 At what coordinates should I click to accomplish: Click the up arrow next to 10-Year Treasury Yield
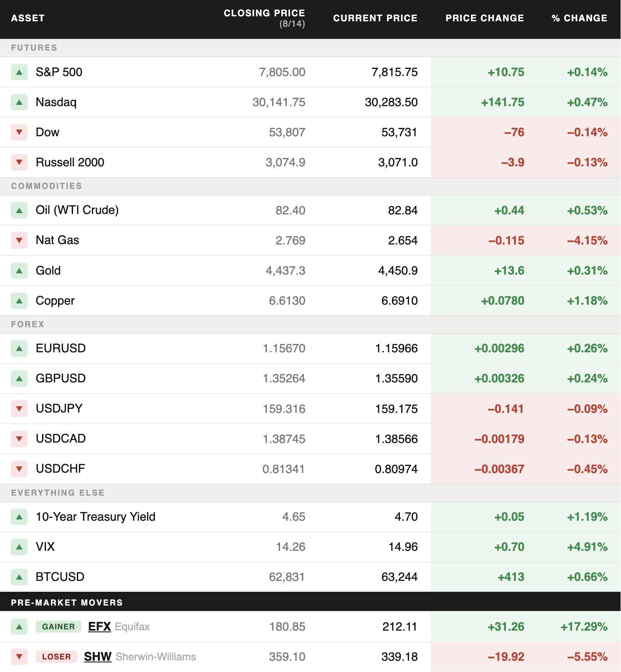click(19, 517)
